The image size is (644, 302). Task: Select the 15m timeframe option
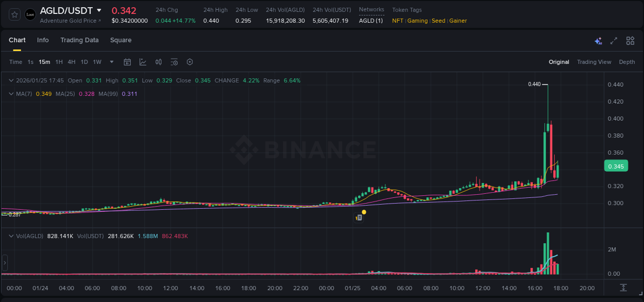click(x=44, y=62)
